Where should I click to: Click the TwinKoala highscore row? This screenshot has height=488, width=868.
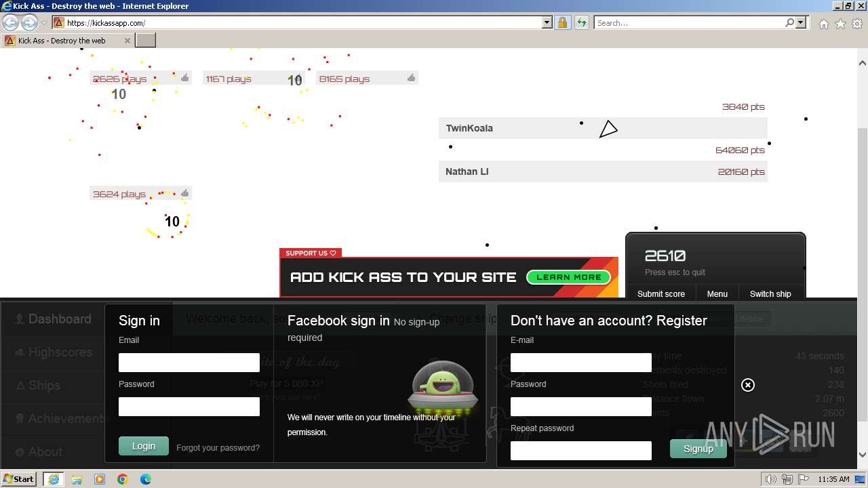[603, 128]
